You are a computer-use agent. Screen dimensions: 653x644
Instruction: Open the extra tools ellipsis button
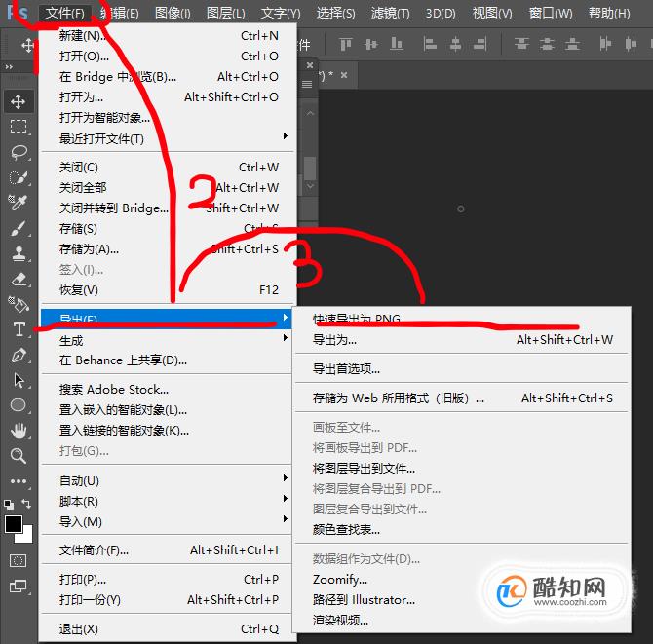[x=18, y=481]
